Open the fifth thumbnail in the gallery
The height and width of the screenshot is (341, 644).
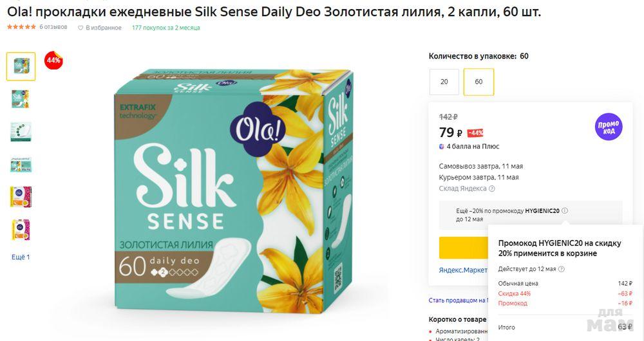tap(21, 197)
